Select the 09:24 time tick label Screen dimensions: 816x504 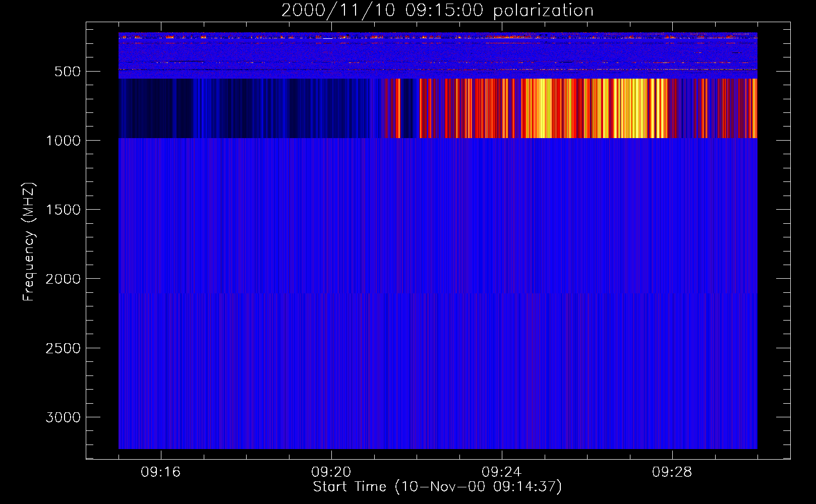(502, 472)
